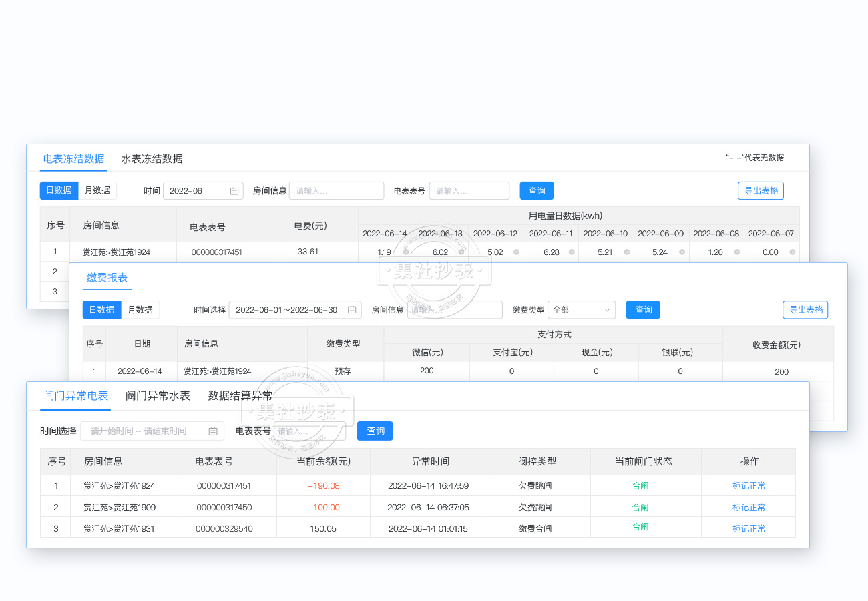The image size is (868, 601).
Task: Switch to the 水表冻结数据 tab
Action: [x=152, y=159]
